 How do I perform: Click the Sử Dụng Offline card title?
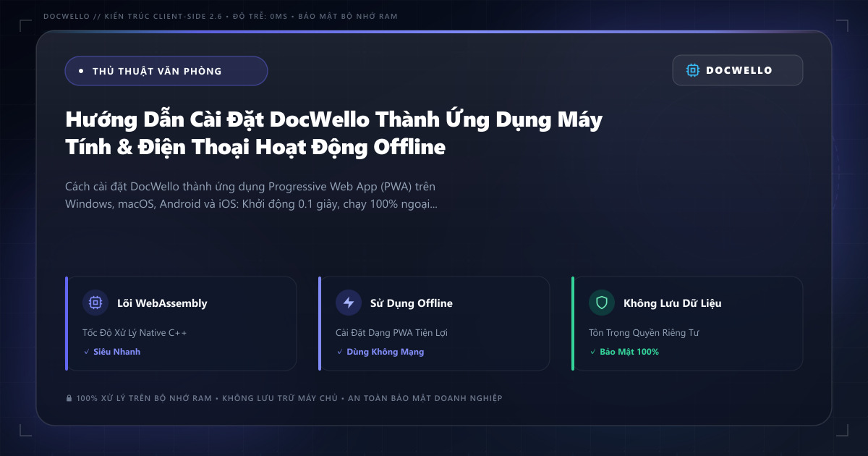412,303
